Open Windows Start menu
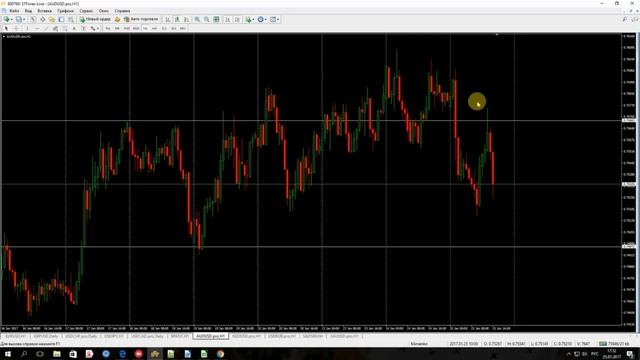The height and width of the screenshot is (360, 640). tap(8, 354)
